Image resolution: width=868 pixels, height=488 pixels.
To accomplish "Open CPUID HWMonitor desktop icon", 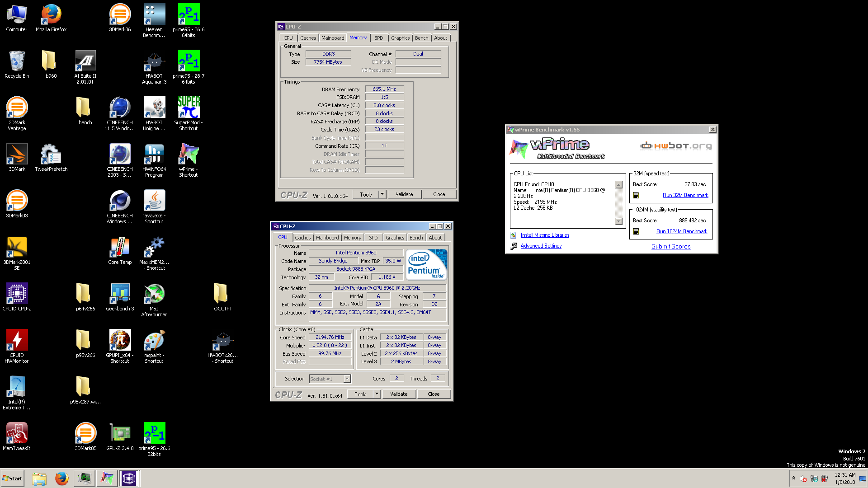I will coord(17,346).
